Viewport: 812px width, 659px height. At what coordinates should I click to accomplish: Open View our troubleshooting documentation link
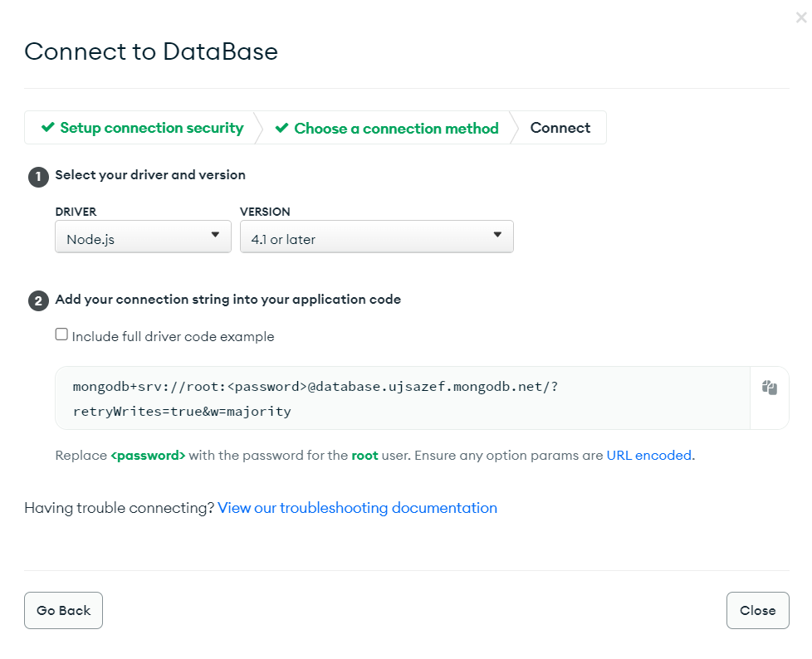point(357,508)
